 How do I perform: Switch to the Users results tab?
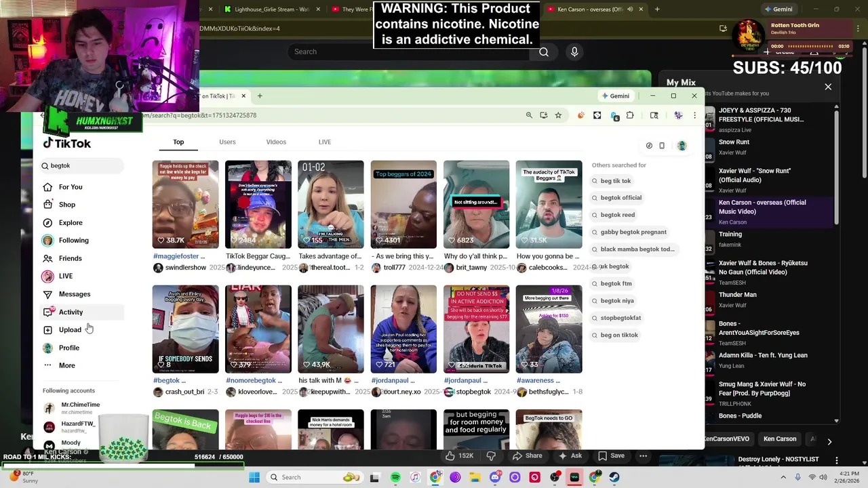coord(227,142)
